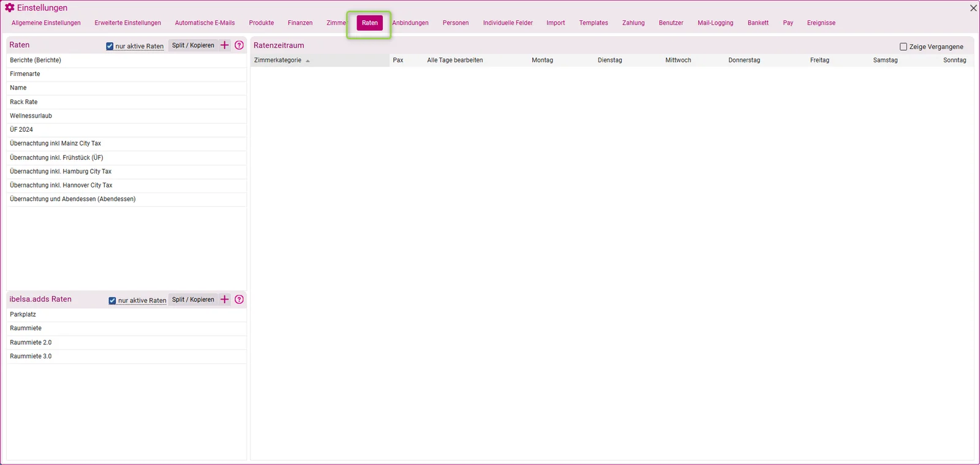Switch to the Bankett tab

758,23
